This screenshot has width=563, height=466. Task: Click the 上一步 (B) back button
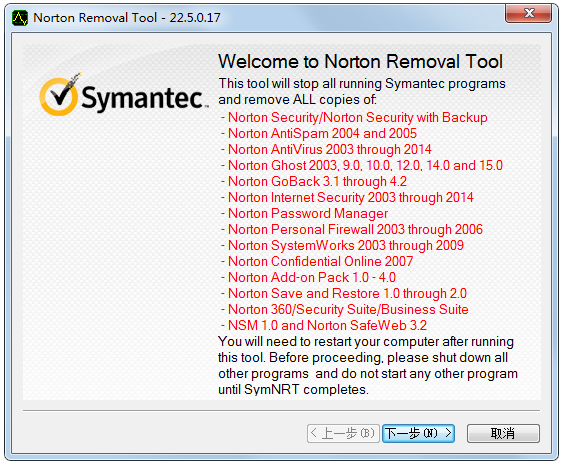pos(343,433)
